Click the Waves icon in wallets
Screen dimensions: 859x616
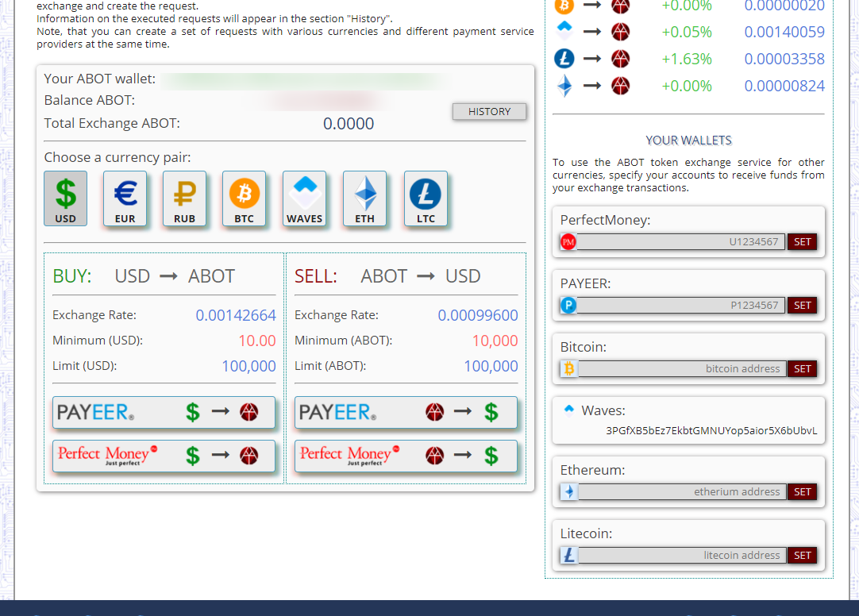point(568,409)
